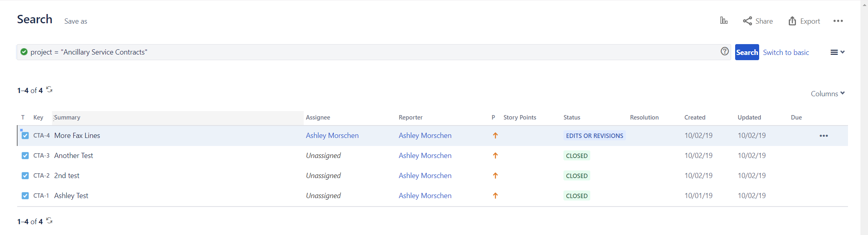Click the High priority arrow of CTA-3
This screenshot has width=868, height=235.
tap(495, 156)
